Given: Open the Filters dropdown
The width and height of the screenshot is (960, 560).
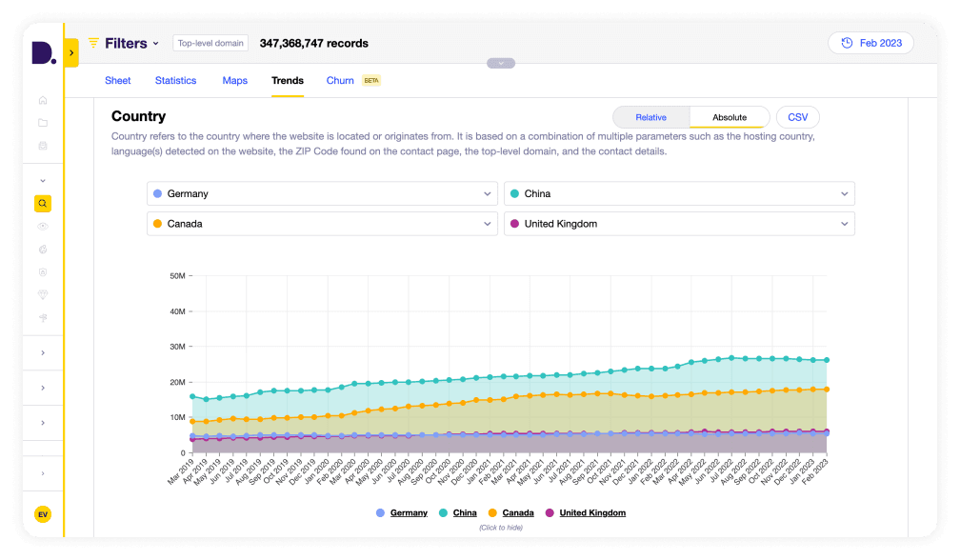Looking at the screenshot, I should [124, 44].
